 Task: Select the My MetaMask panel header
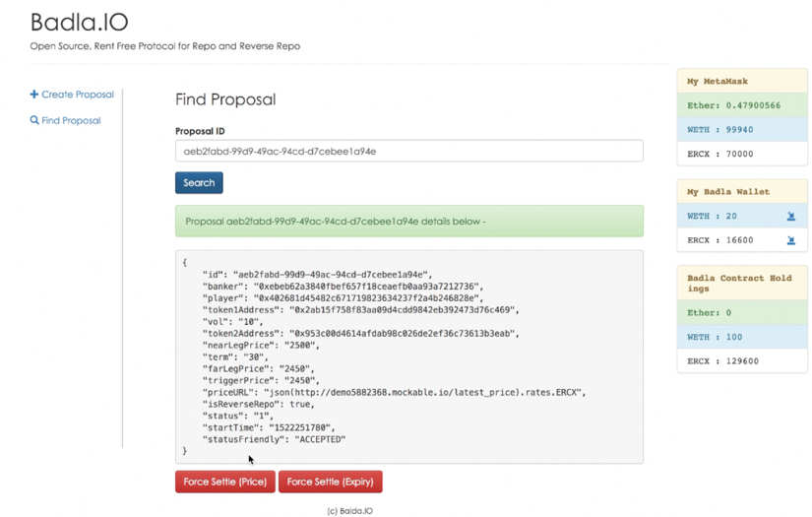click(741, 81)
